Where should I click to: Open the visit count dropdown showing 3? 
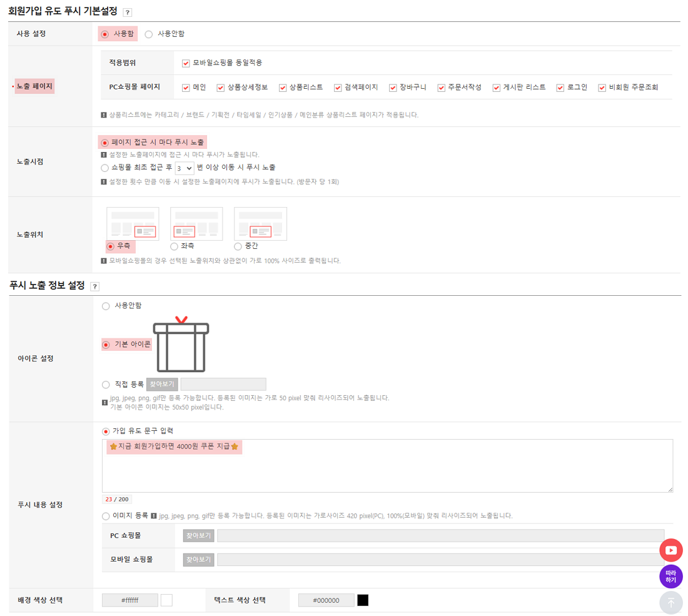[185, 168]
